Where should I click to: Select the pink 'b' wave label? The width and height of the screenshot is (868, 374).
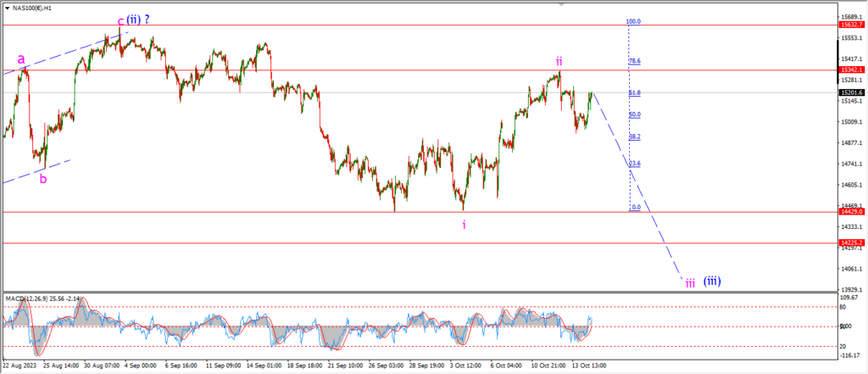click(x=43, y=178)
